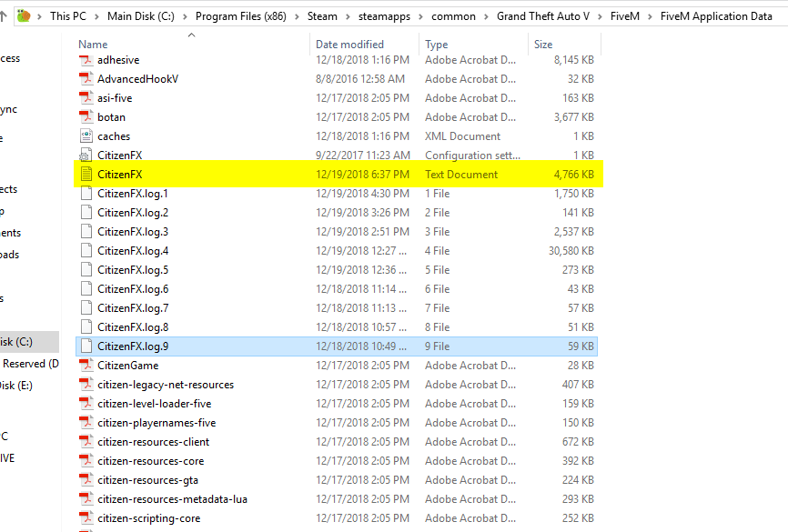Screen dimensions: 788x532
Task: Click the 2,537 KB size value
Action: tap(574, 232)
